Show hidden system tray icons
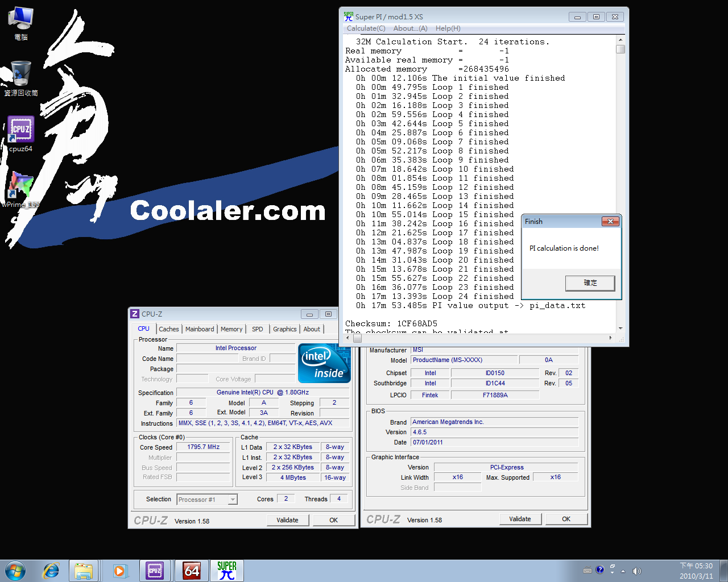This screenshot has height=582, width=728. point(623,571)
